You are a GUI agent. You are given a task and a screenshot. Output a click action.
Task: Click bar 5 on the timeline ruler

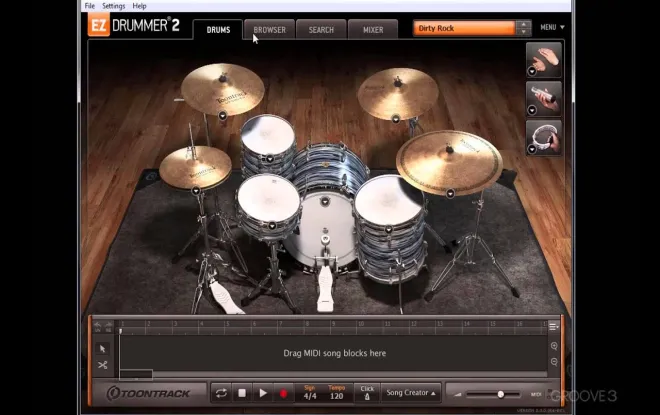pos(228,324)
